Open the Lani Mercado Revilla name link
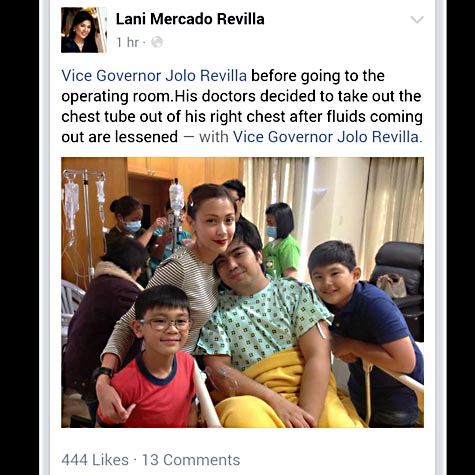Screen dimensions: 475x475 pyautogui.click(x=190, y=19)
